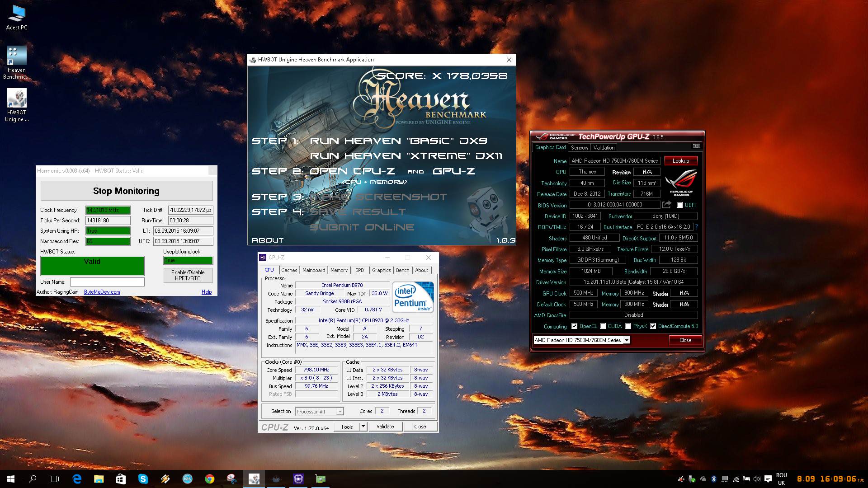
Task: Toggle DirectCompute 5.0 checkbox
Action: [x=653, y=326]
